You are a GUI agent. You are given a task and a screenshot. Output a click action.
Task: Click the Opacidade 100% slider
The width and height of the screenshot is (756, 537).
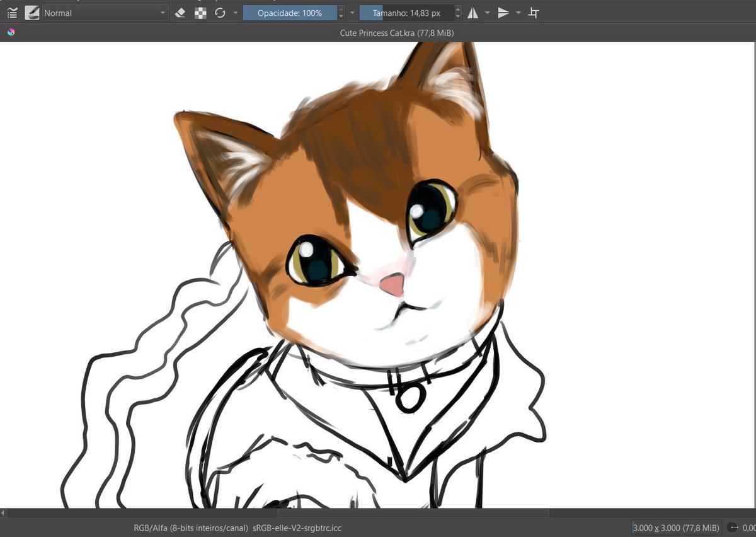coord(290,13)
